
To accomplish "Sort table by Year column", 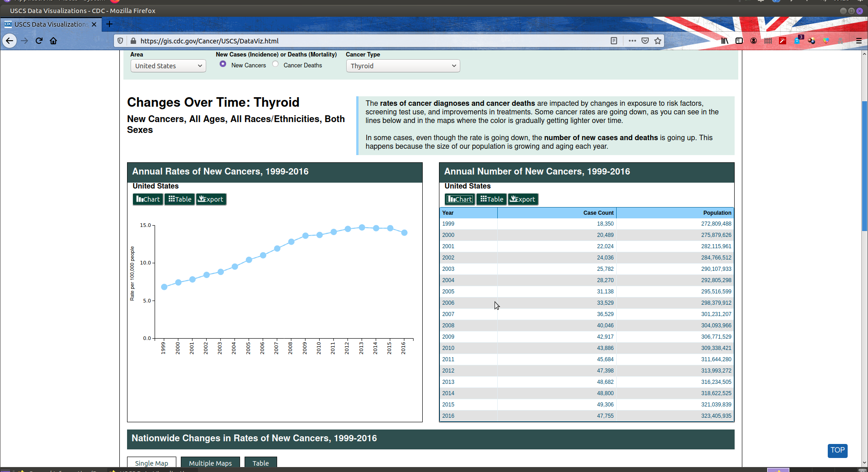I will click(x=468, y=213).
